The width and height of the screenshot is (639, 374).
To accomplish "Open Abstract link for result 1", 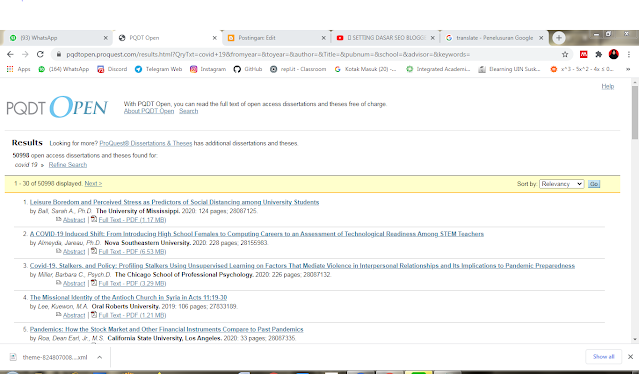I will click(x=74, y=220).
